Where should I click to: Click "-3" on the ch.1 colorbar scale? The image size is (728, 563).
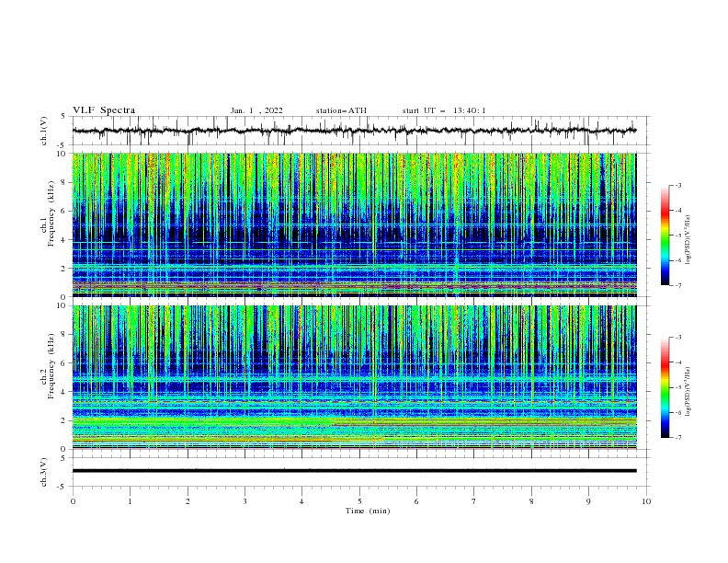[677, 185]
